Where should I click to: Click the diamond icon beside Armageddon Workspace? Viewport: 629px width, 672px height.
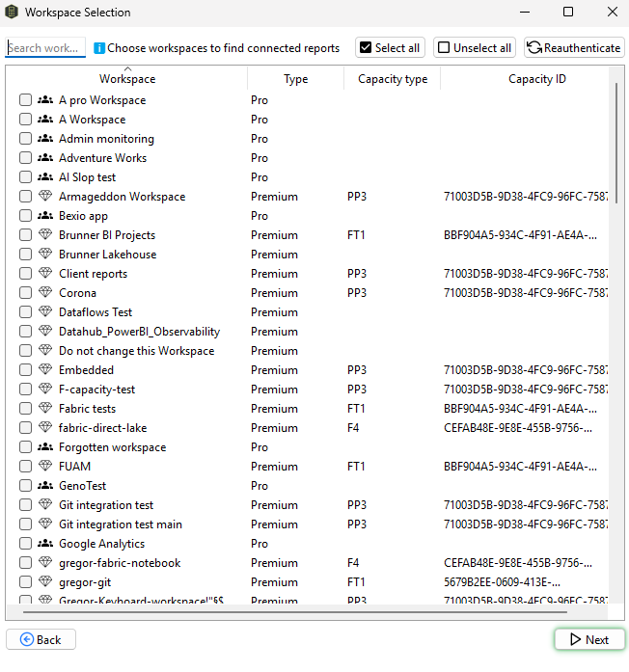click(x=45, y=196)
